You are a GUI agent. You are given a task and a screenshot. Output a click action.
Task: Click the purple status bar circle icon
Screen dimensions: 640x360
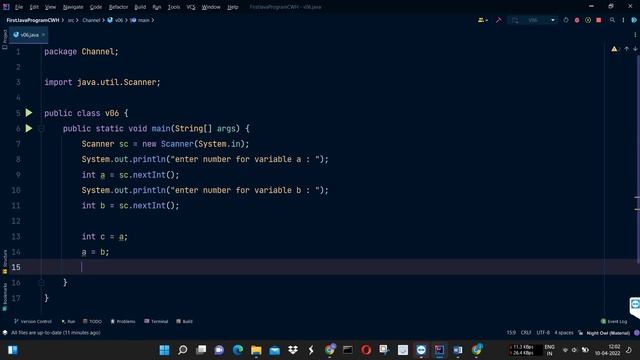tap(636, 333)
